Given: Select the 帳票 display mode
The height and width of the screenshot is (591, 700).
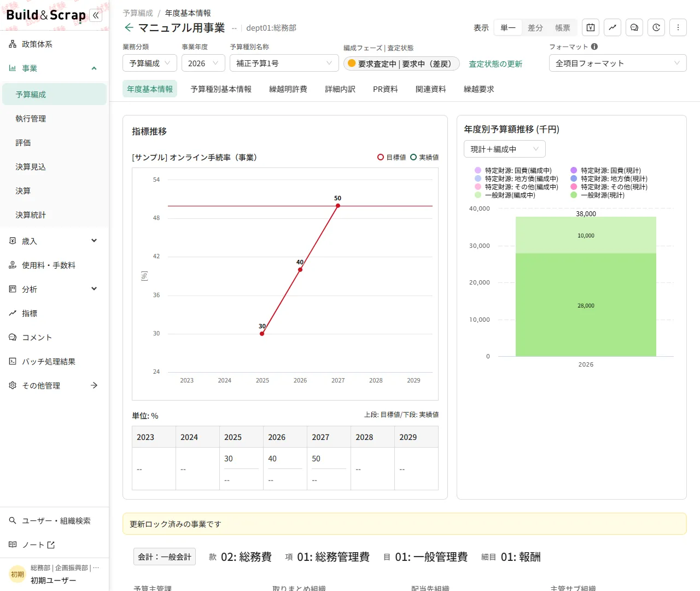Looking at the screenshot, I should 563,27.
